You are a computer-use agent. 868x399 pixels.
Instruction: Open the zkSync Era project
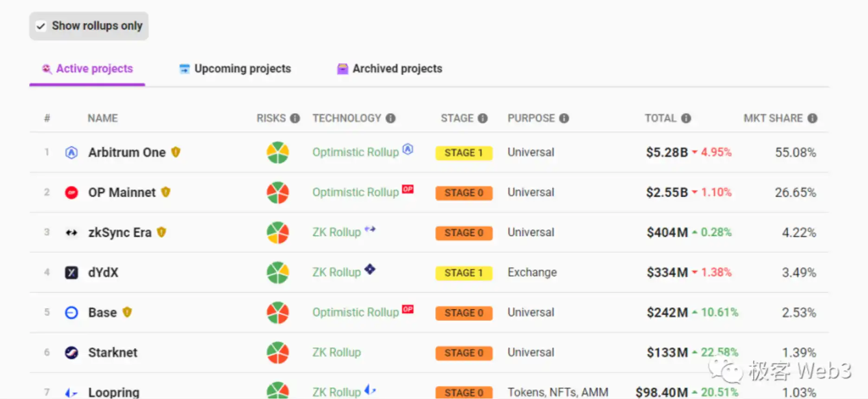pos(120,232)
